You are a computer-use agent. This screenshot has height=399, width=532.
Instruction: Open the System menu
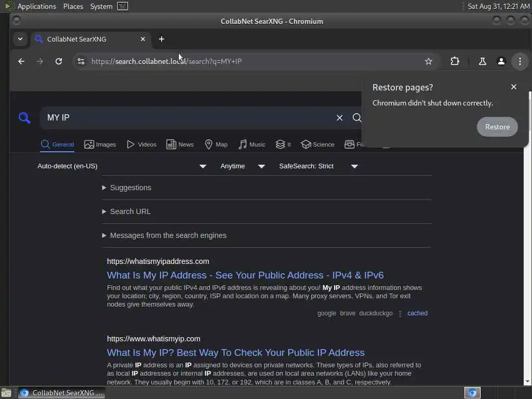click(101, 6)
